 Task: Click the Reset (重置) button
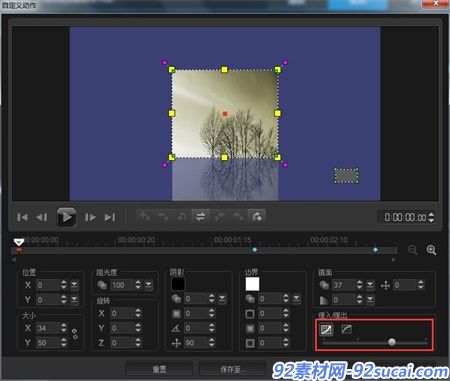tap(159, 369)
